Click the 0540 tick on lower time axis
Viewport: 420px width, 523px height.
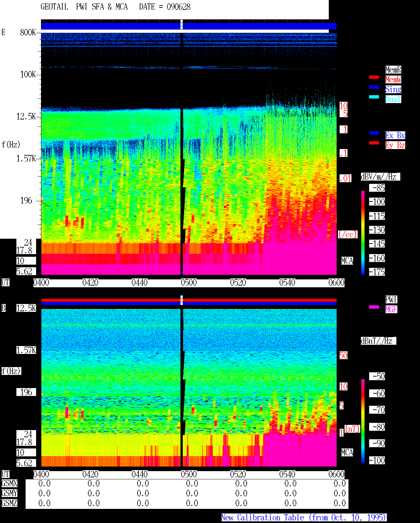[287, 474]
